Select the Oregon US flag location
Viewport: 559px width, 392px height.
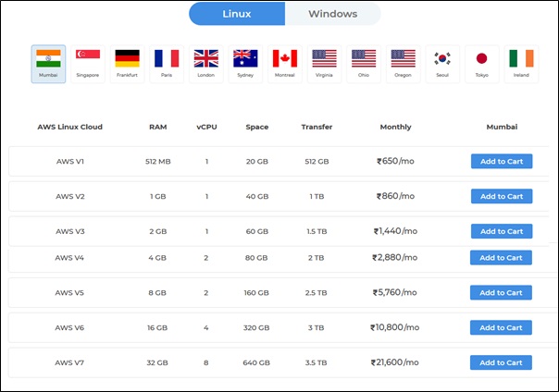403,64
